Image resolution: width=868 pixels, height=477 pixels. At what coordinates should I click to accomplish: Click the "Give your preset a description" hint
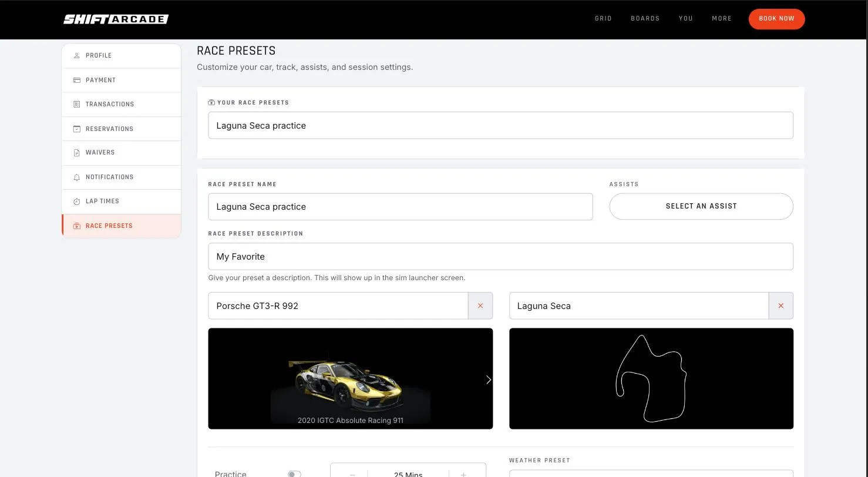[x=337, y=278]
